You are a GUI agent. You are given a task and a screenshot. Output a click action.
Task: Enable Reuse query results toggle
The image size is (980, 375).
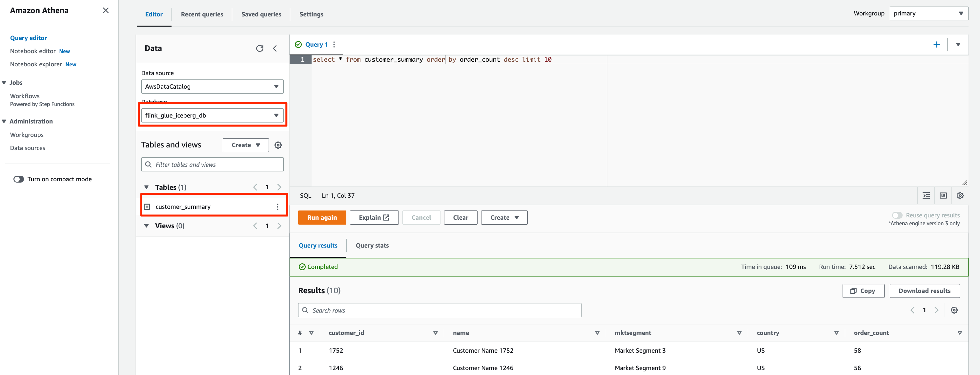(x=897, y=215)
